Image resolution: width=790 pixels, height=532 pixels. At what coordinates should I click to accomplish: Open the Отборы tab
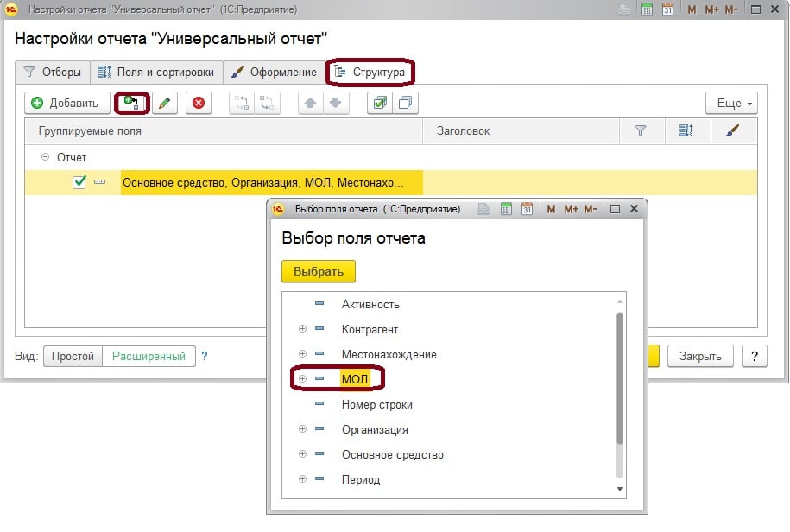pyautogui.click(x=53, y=72)
